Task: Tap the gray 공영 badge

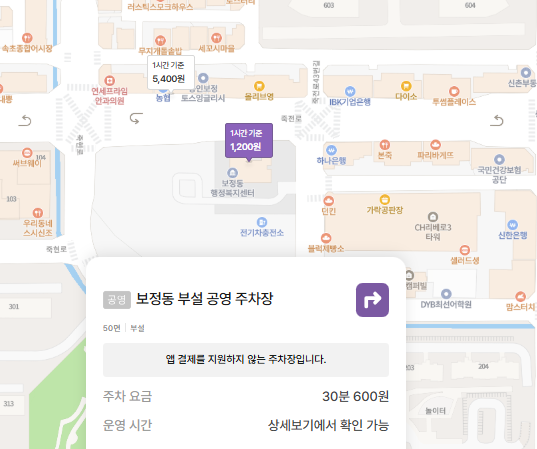Action: click(x=117, y=300)
